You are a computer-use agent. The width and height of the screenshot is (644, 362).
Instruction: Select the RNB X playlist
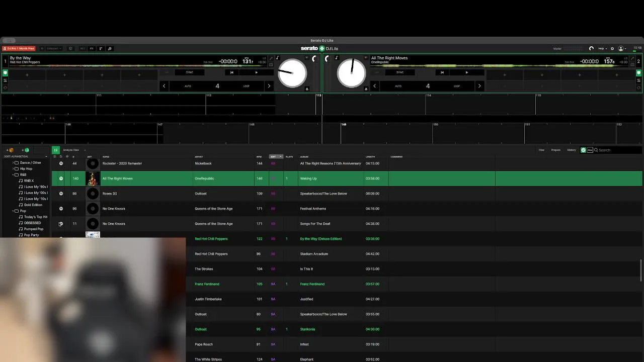[x=29, y=181]
